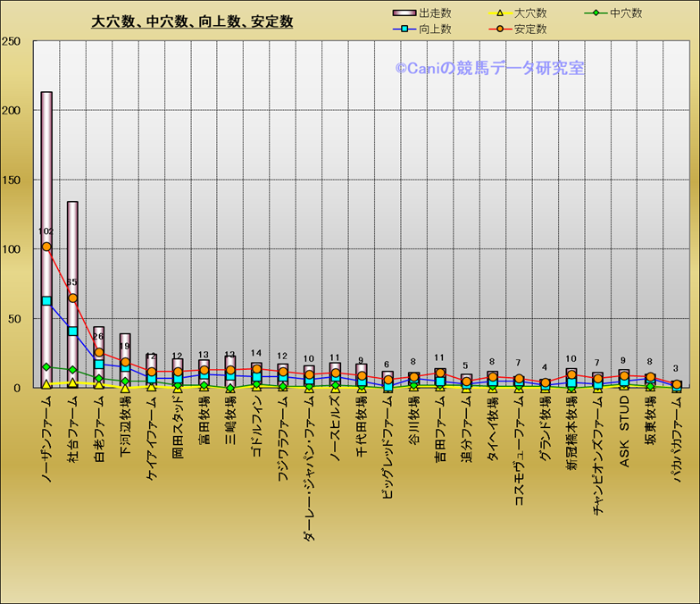Screen dimensions: 700x604
Task: Select the green 中穴数 diamond for ノーザンファーム
Action: click(x=46, y=367)
